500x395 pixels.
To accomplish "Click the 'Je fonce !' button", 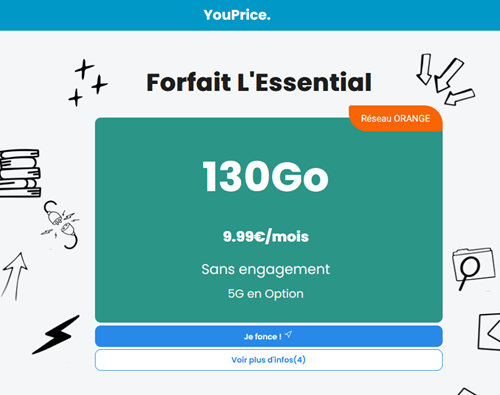I will coord(269,336).
